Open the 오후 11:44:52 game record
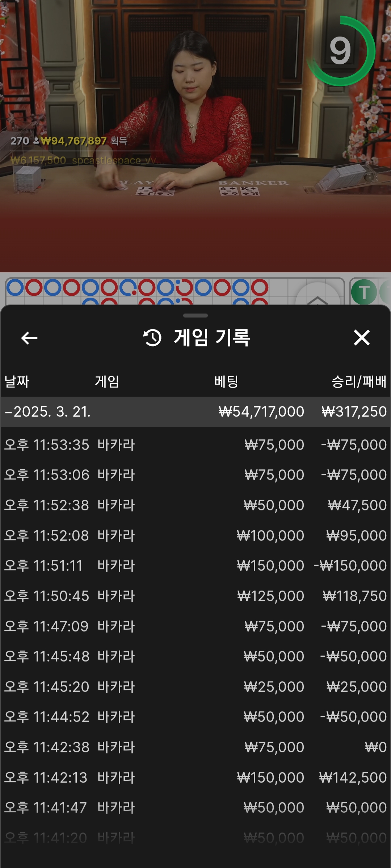Viewport: 391px width, 868px height. [195, 717]
